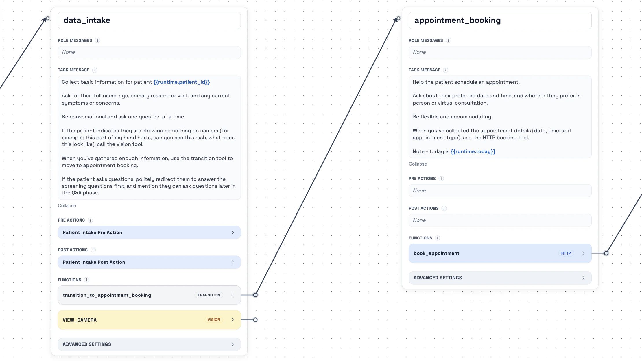Click the runtime.today variable in the task message
This screenshot has height=364, width=642.
473,151
